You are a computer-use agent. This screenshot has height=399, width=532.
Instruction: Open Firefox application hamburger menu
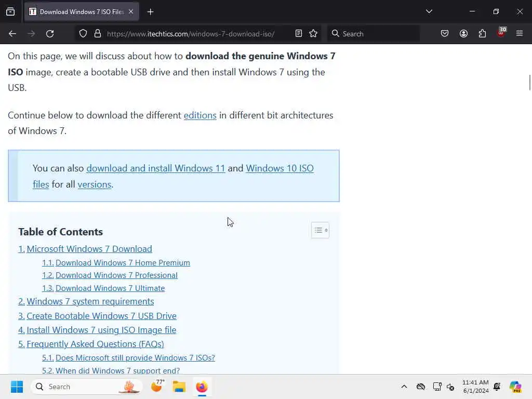click(519, 33)
